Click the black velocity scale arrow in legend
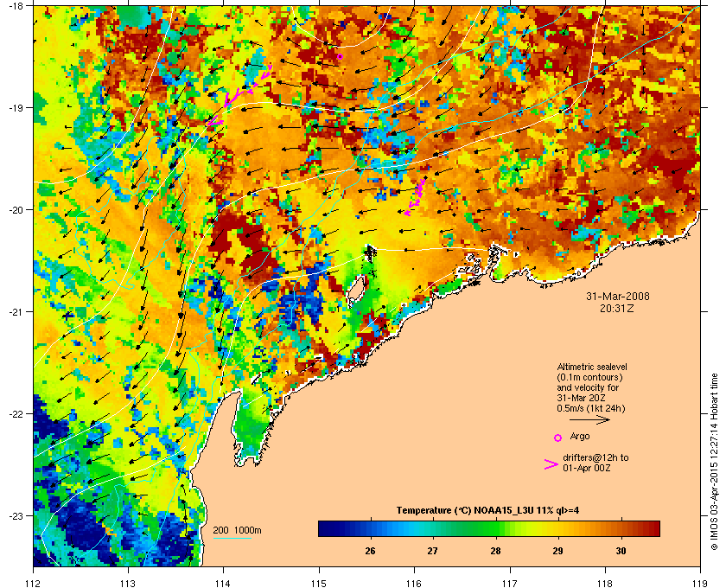 [x=589, y=419]
